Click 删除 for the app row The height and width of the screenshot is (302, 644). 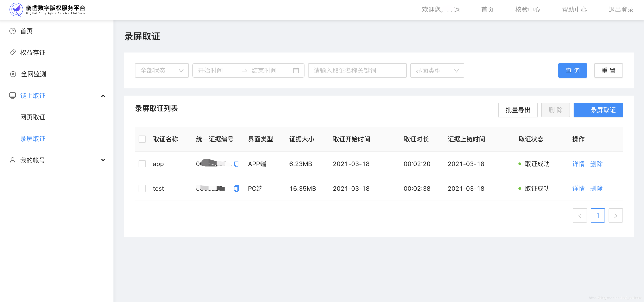(596, 164)
